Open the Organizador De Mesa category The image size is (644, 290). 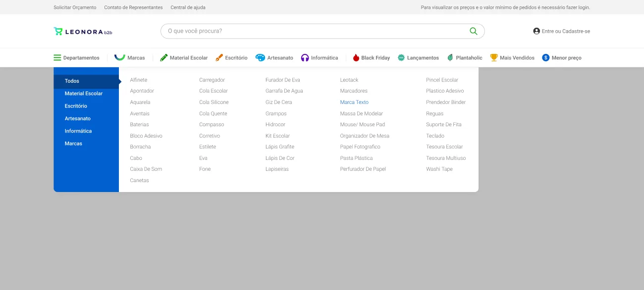pyautogui.click(x=365, y=136)
